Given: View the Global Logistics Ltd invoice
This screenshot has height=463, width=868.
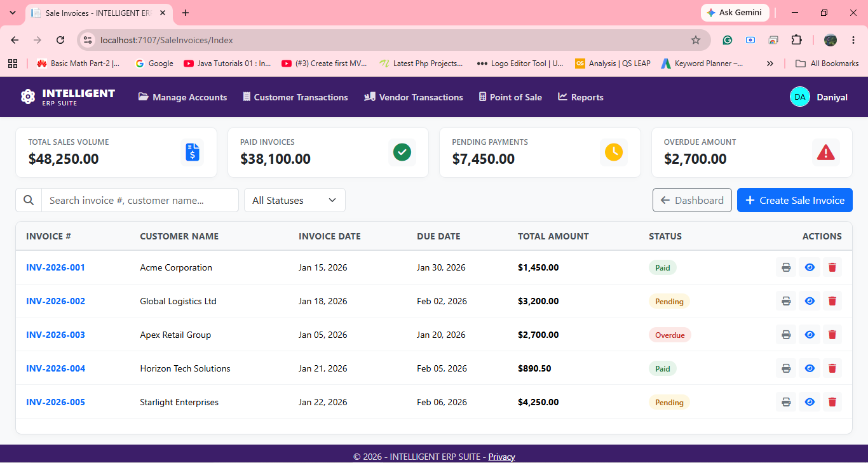Looking at the screenshot, I should 810,301.
